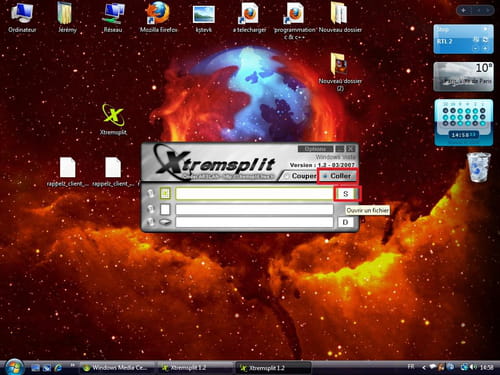This screenshot has height=375, width=500.
Task: Open the 'a telecharger' shortcut icon
Action: [x=249, y=17]
